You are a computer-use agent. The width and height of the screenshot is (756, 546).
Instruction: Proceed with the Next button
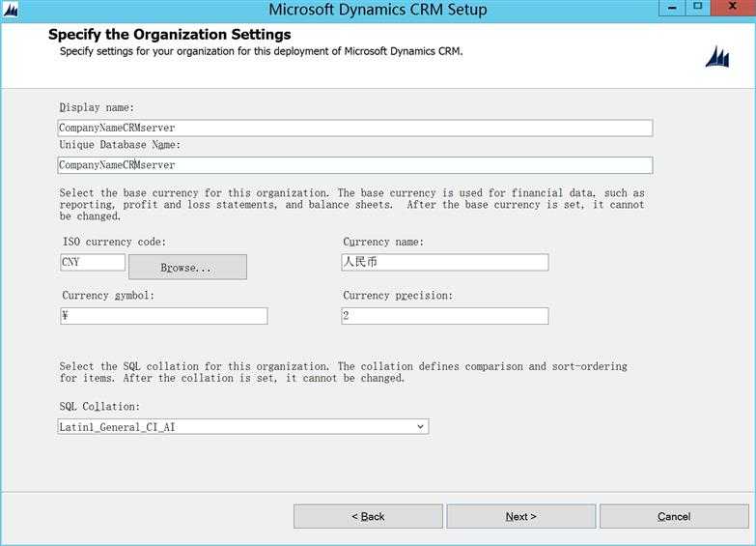pos(521,517)
